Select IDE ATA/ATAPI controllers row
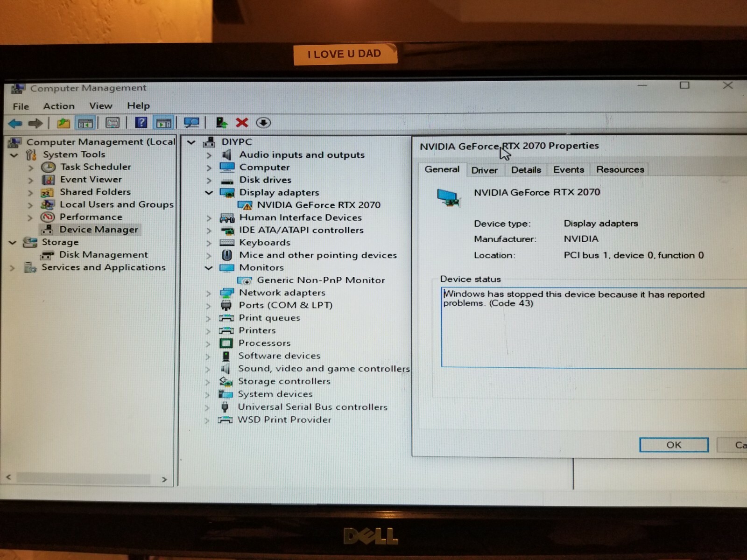Image resolution: width=747 pixels, height=560 pixels. [301, 230]
